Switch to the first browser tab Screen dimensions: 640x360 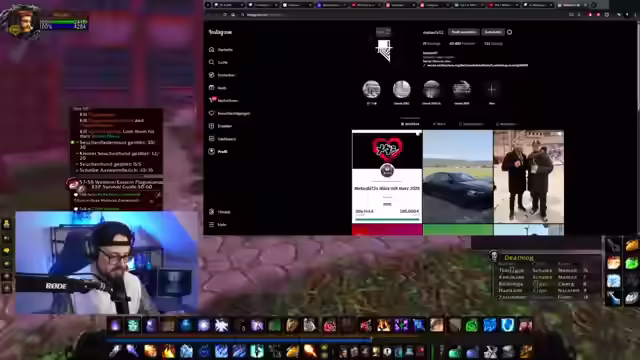coord(230,5)
